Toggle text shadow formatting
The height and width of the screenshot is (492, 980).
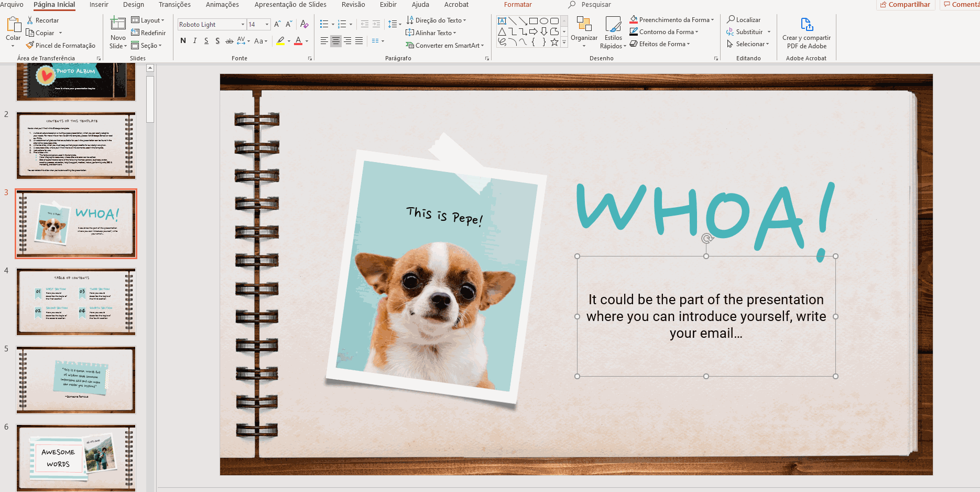(x=217, y=40)
